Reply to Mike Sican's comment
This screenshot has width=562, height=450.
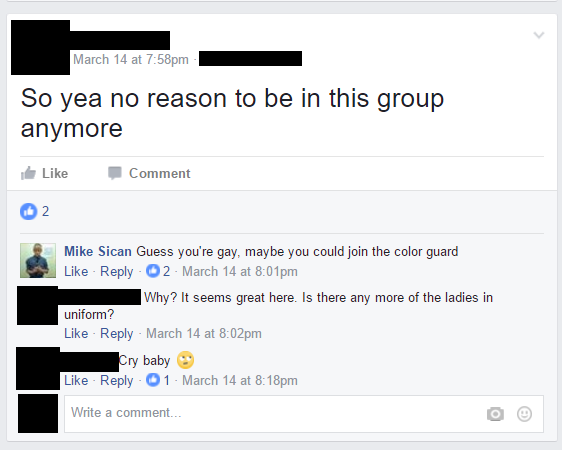click(116, 272)
